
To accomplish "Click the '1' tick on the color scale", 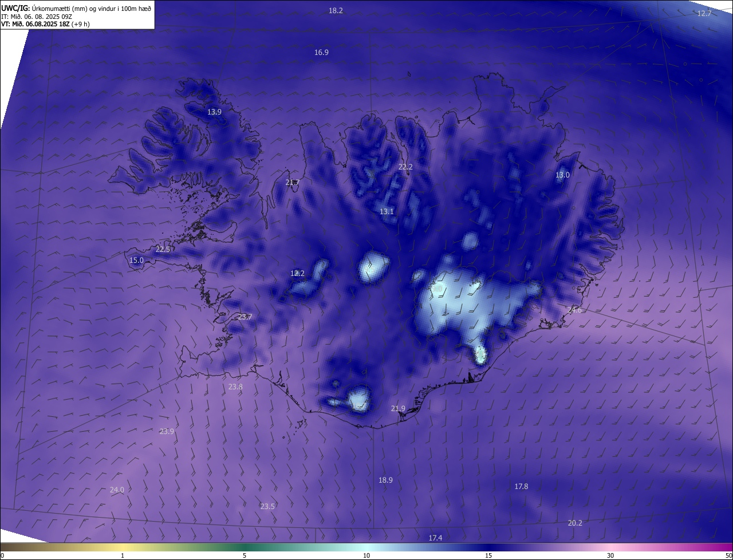I will (x=123, y=555).
